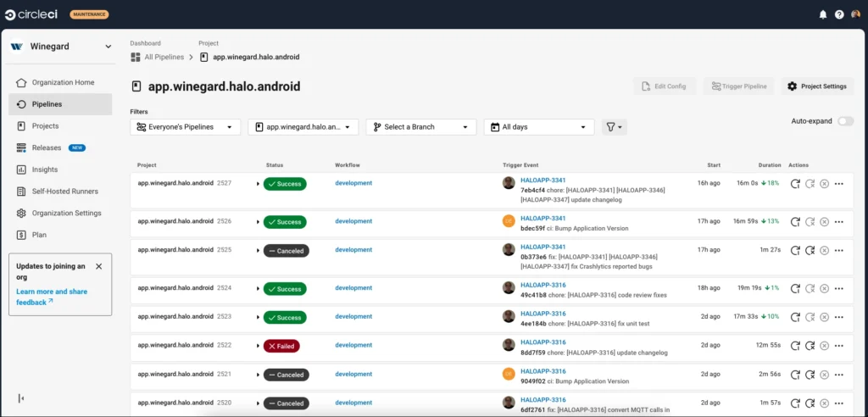Open the notifications bell icon
This screenshot has width=868, height=417.
pyautogui.click(x=822, y=15)
